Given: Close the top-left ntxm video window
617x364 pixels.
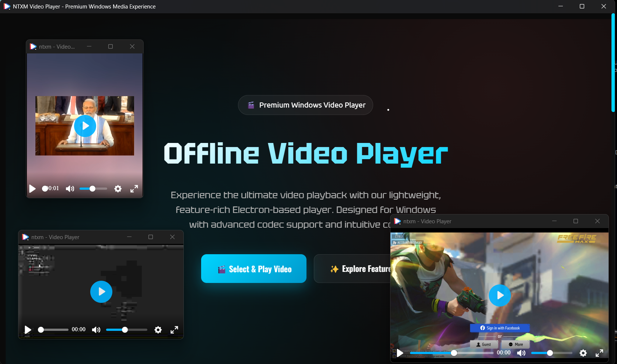Looking at the screenshot, I should tap(132, 46).
